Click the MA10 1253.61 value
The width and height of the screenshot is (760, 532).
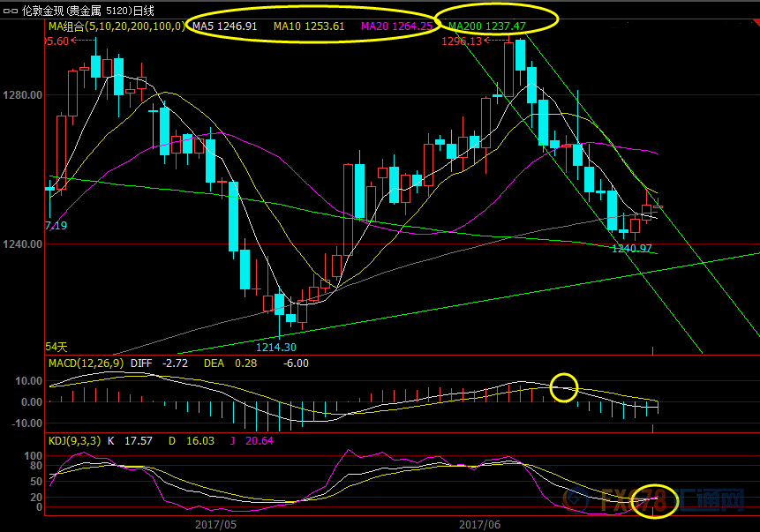[309, 26]
